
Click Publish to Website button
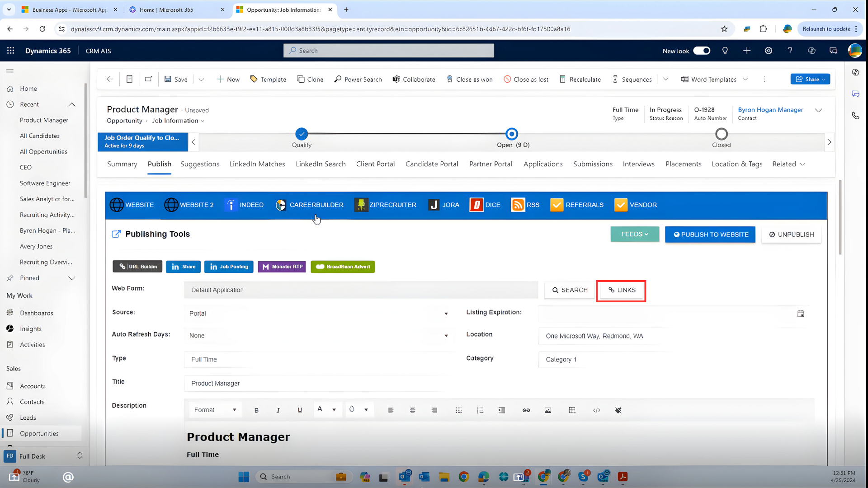click(710, 235)
